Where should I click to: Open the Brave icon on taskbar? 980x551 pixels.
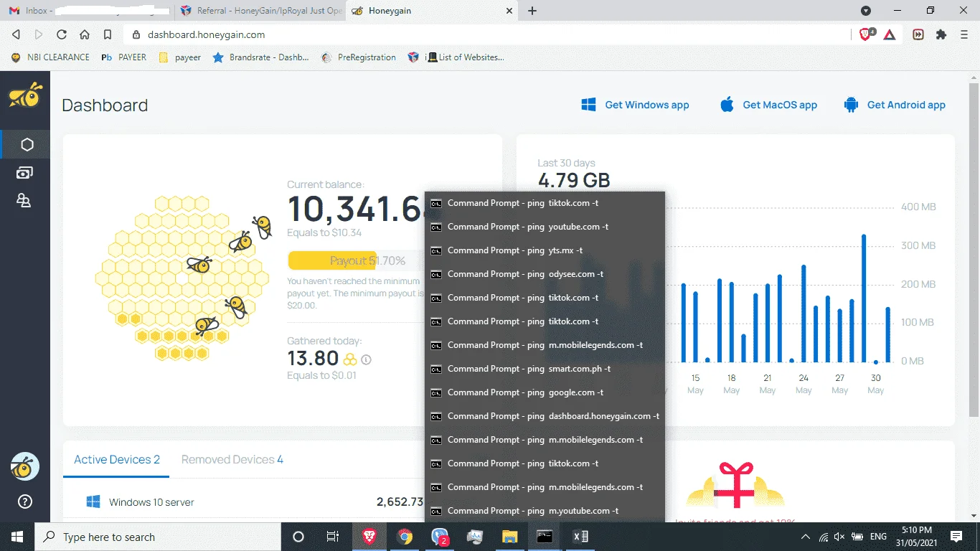369,537
